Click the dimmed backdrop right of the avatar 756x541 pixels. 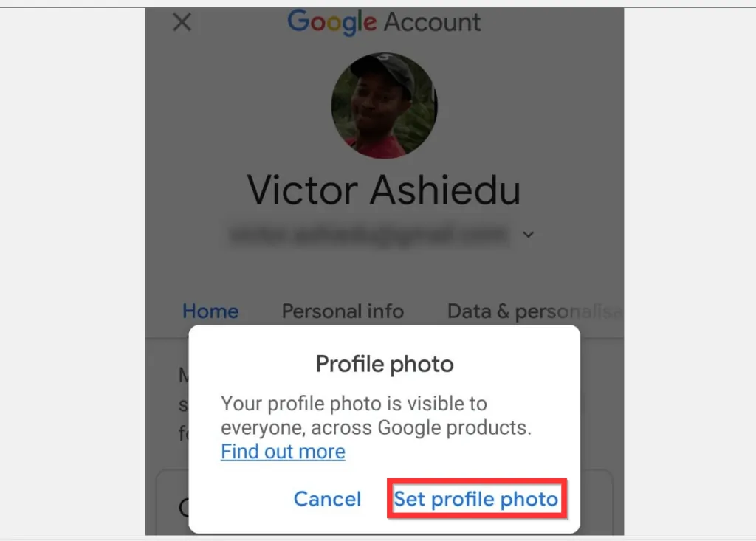[532, 103]
